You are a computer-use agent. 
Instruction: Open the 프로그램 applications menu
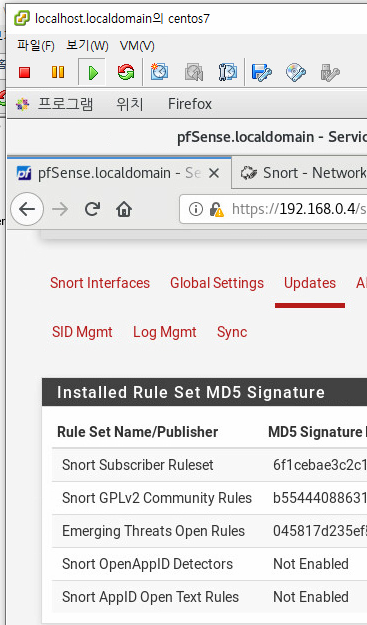[x=65, y=104]
